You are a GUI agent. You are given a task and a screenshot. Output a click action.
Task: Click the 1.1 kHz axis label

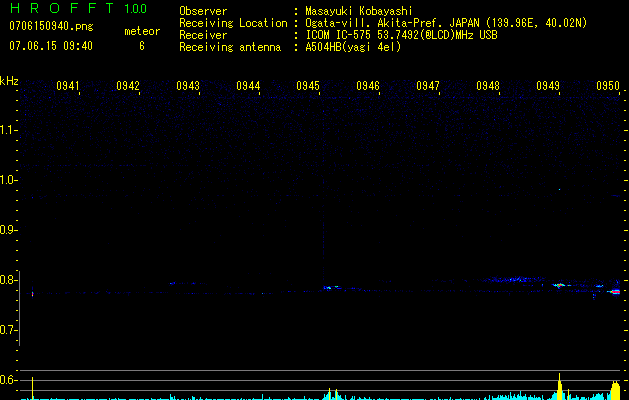pos(8,130)
